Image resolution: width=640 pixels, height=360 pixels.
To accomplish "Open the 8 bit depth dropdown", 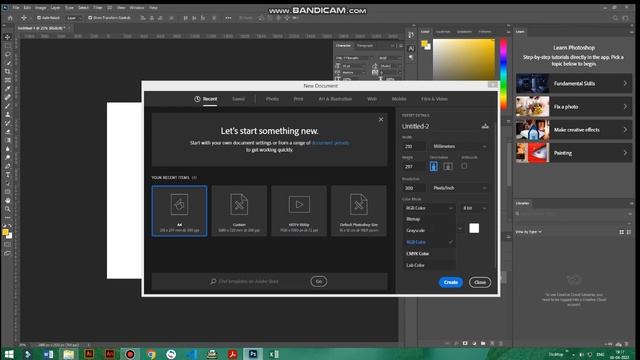I will (474, 208).
